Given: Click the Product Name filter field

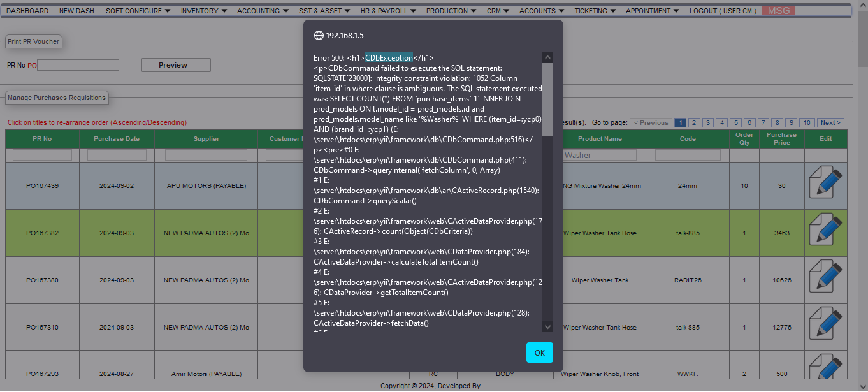Looking at the screenshot, I should 599,155.
